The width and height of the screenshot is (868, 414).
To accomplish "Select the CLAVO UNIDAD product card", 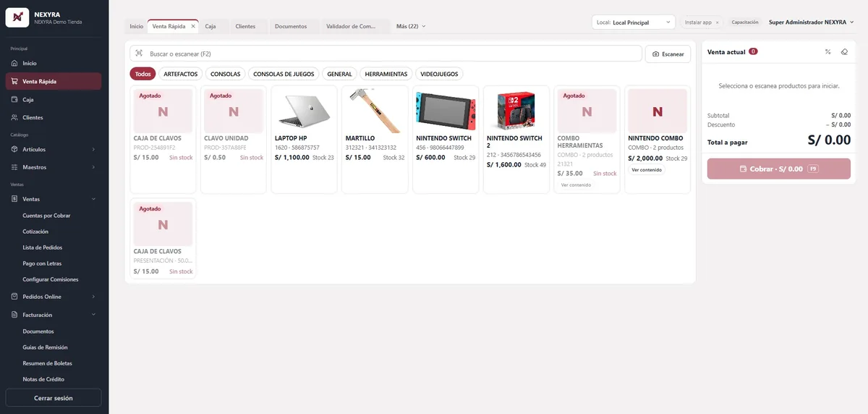I will tap(233, 140).
